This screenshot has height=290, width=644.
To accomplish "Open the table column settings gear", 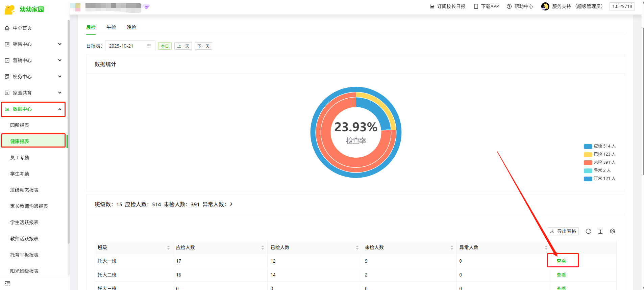I will pos(612,231).
